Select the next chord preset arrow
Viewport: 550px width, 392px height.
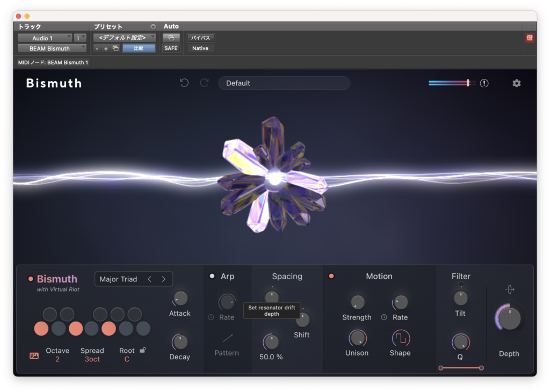(163, 279)
